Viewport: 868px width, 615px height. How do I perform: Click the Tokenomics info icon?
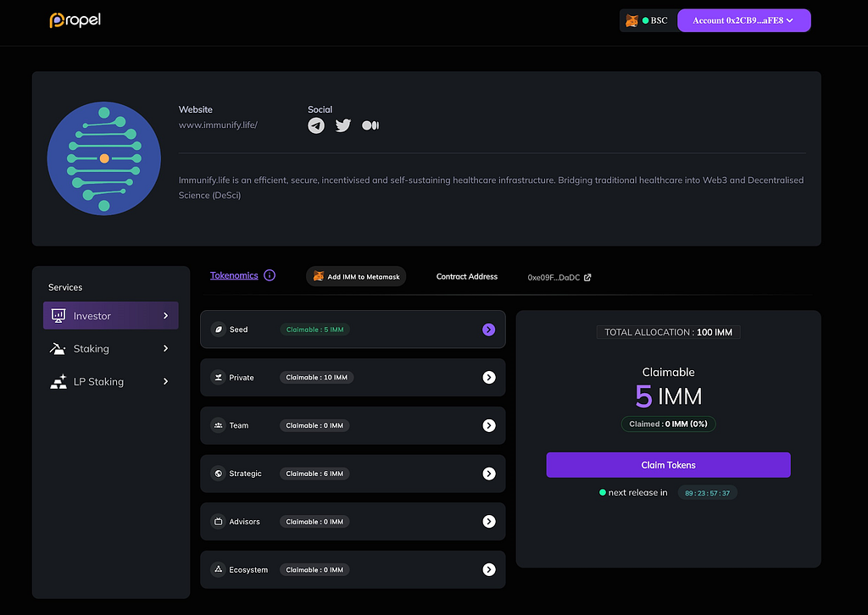click(x=270, y=275)
